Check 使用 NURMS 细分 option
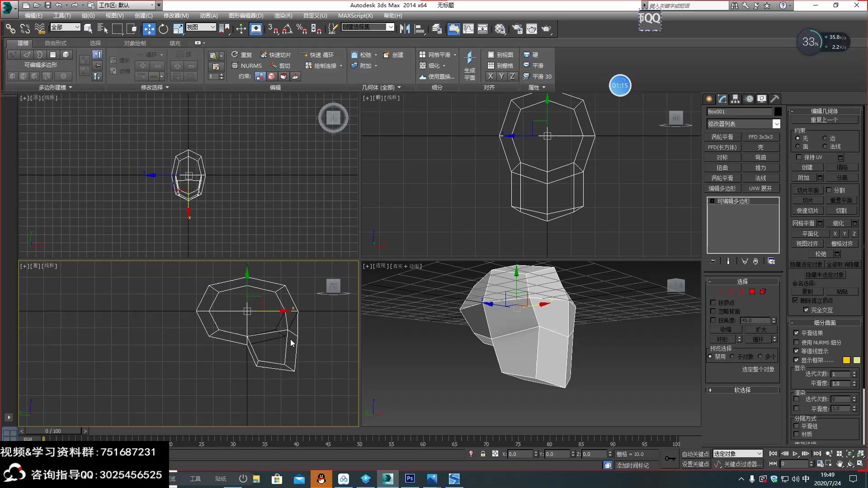868x488 pixels. (x=796, y=342)
